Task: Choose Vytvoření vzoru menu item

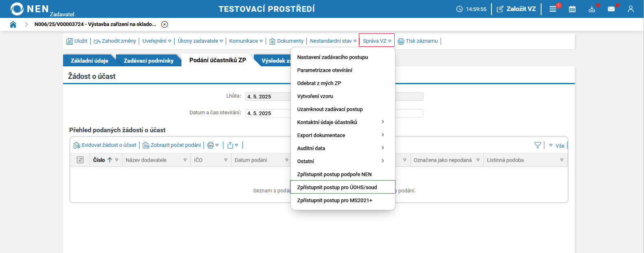Action: [x=343, y=96]
